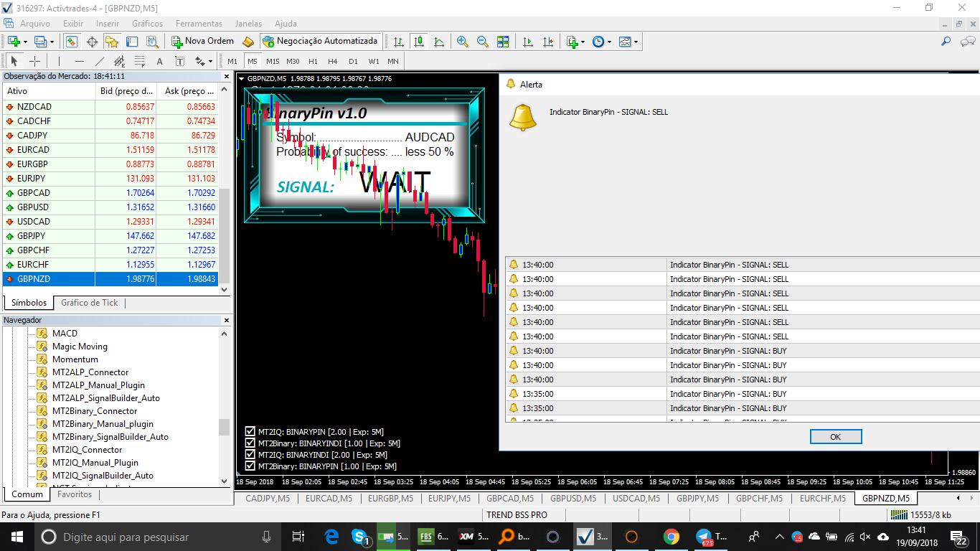
Task: Open the new chart toolbar icon
Action: [13, 42]
